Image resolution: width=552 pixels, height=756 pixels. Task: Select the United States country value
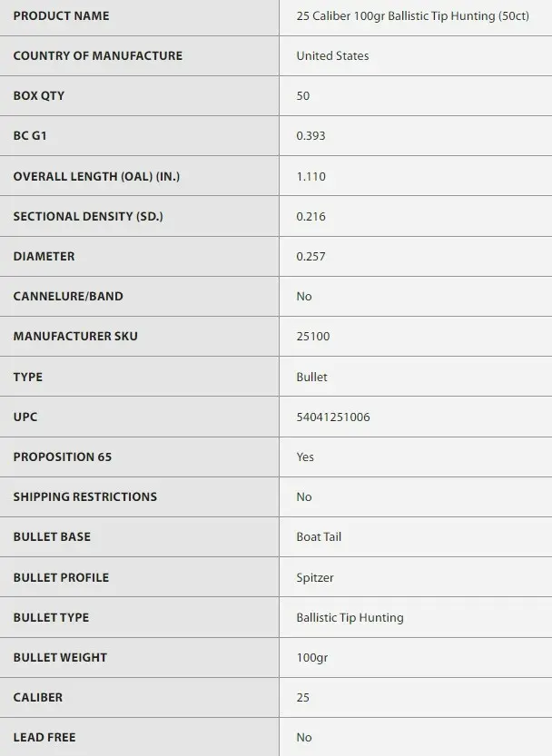click(332, 56)
